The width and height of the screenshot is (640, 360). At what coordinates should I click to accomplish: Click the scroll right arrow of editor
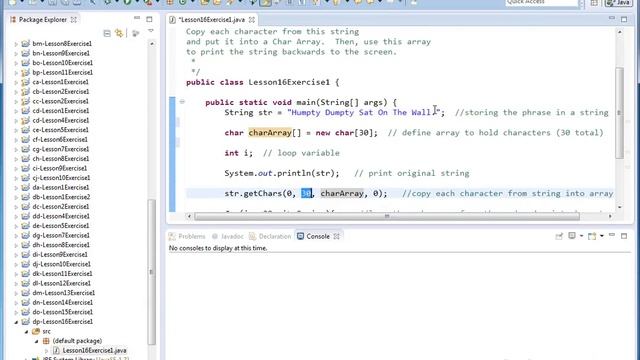tap(610, 216)
